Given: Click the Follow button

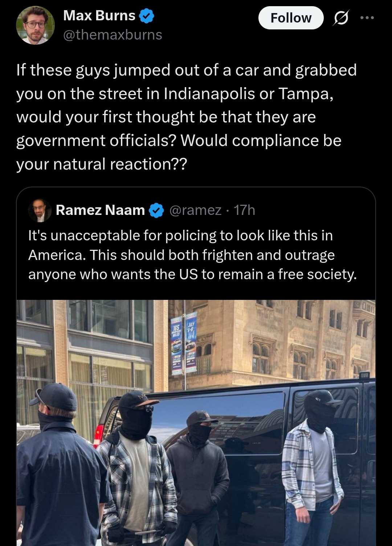Looking at the screenshot, I should [x=291, y=18].
